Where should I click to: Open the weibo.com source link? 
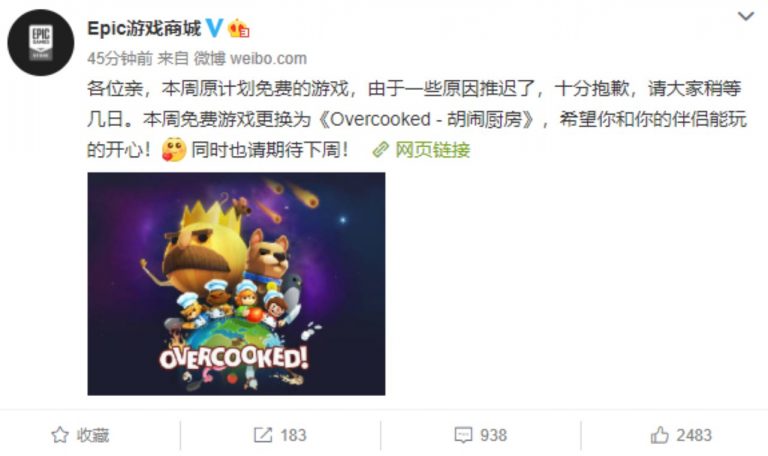pos(268,58)
